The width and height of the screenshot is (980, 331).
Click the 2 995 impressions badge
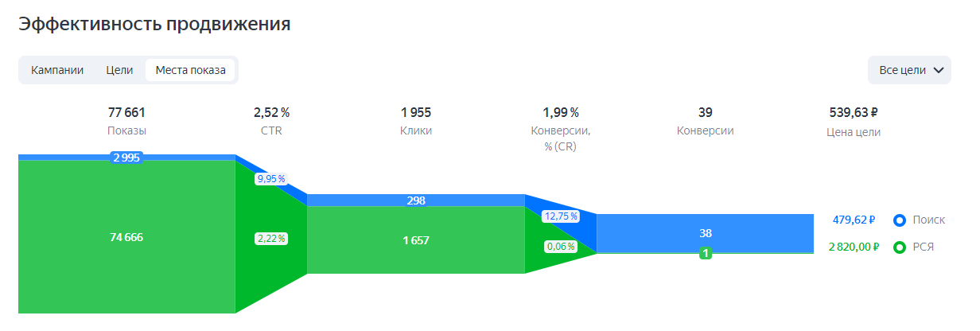pyautogui.click(x=126, y=158)
